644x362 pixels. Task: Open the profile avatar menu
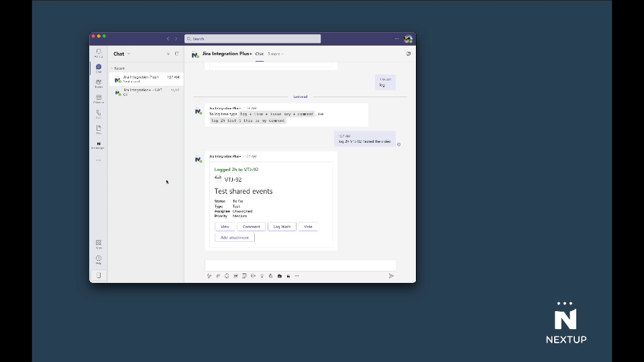coord(408,39)
